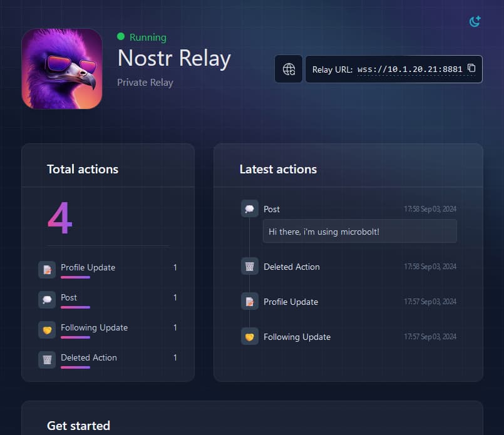Click the Private Relay label
Viewport: 504px width, 435px height.
point(145,82)
